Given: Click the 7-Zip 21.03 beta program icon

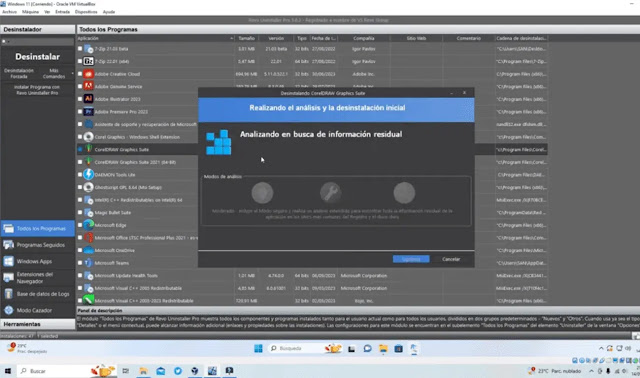Looking at the screenshot, I should (x=89, y=49).
